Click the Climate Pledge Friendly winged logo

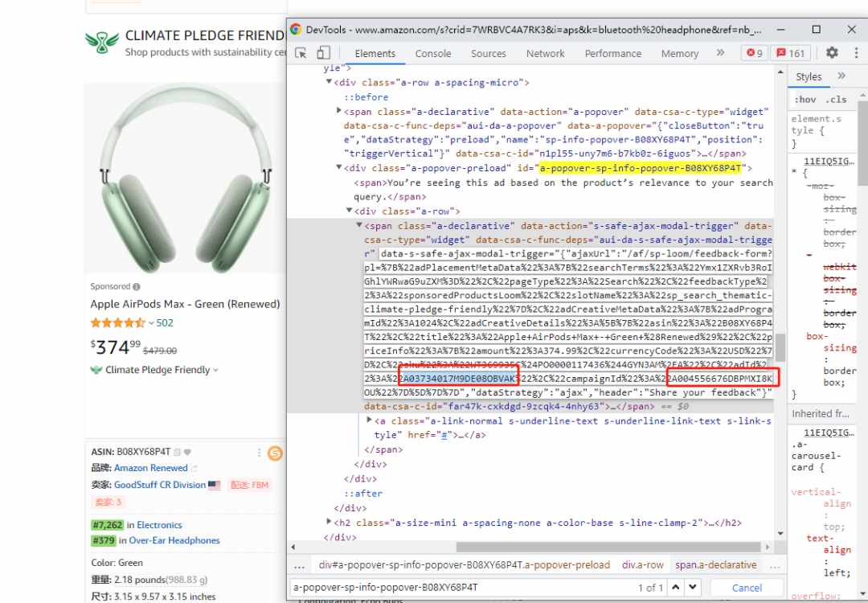[102, 43]
